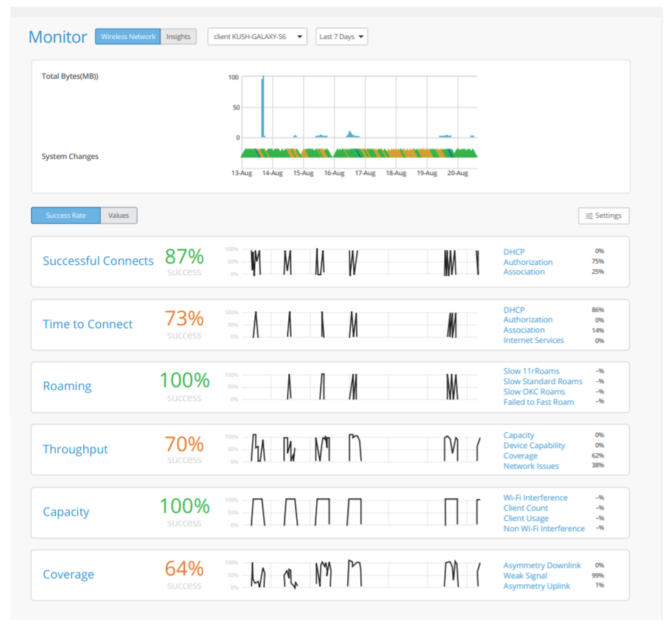Screen dimensions: 672x629
Task: Open the Coverage metric title
Action: pos(68,574)
